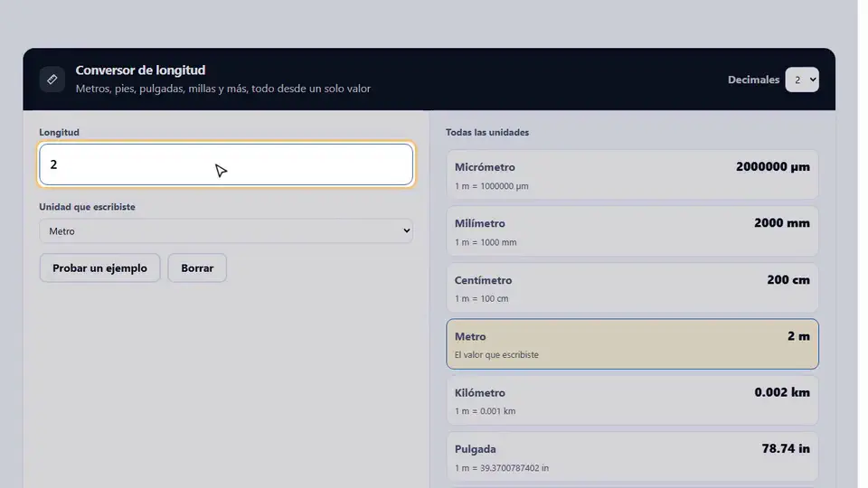Click the Decimales label
Viewport: 868px width, 488px height.
click(753, 80)
